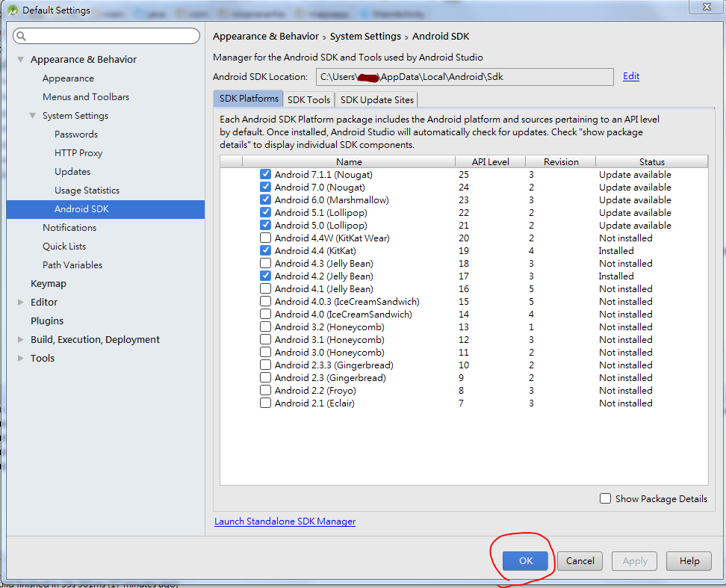The width and height of the screenshot is (726, 588).
Task: Check Android 2.1 (Eclair) checkbox
Action: [x=265, y=403]
